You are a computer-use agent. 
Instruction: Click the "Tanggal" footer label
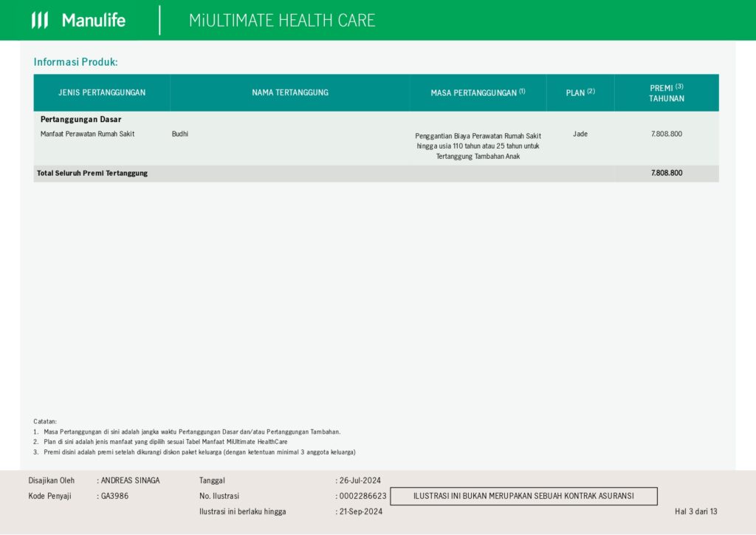pyautogui.click(x=212, y=480)
